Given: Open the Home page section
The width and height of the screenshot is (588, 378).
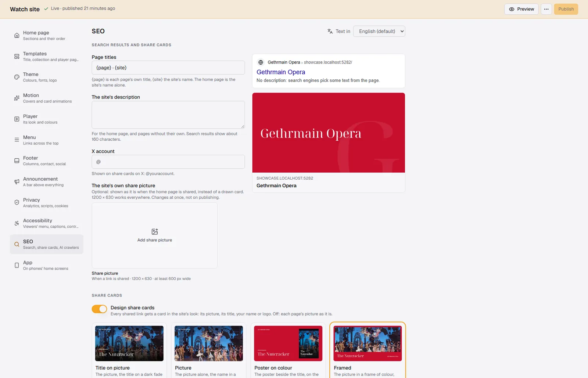Looking at the screenshot, I should point(47,35).
